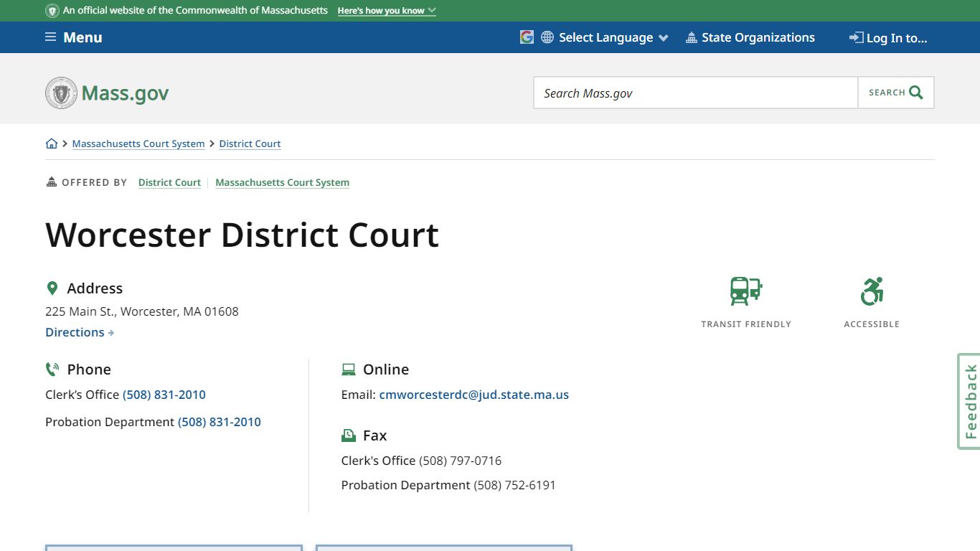
Task: Open Massachusetts Court System breadcrumb link
Action: click(138, 143)
